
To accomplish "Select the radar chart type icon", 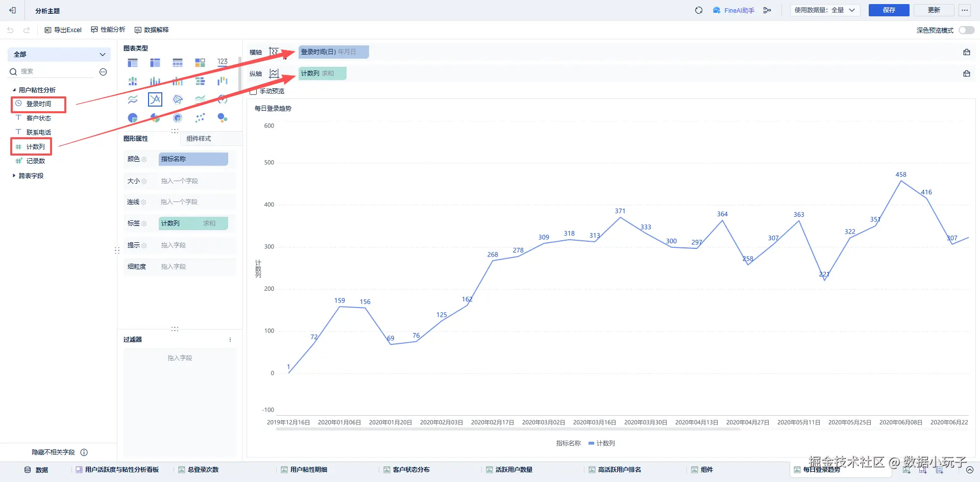I will click(178, 99).
